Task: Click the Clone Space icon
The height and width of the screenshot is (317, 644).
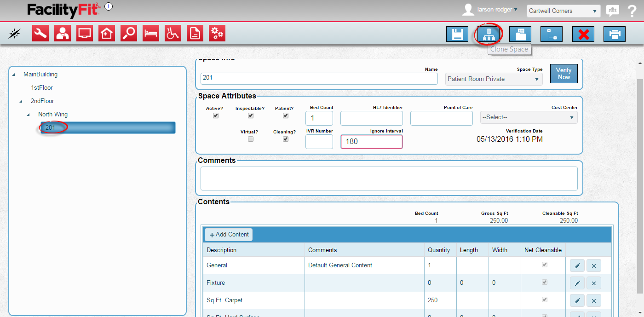Action: tap(488, 35)
